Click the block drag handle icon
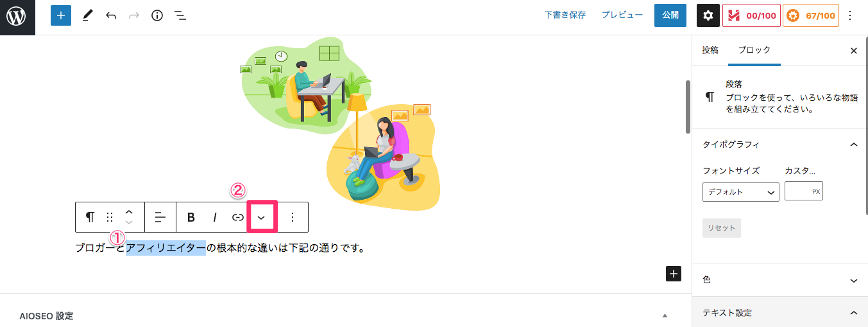This screenshot has width=868, height=327. (x=110, y=217)
